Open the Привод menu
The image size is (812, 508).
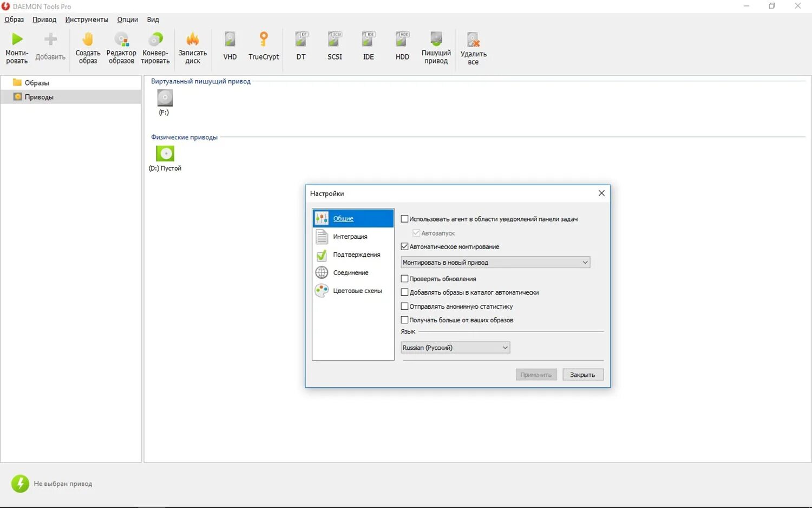pyautogui.click(x=44, y=19)
